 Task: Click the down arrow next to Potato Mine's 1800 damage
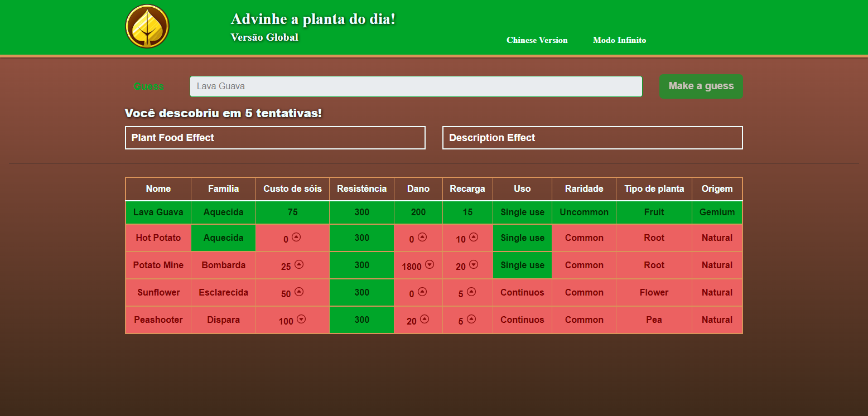(430, 264)
